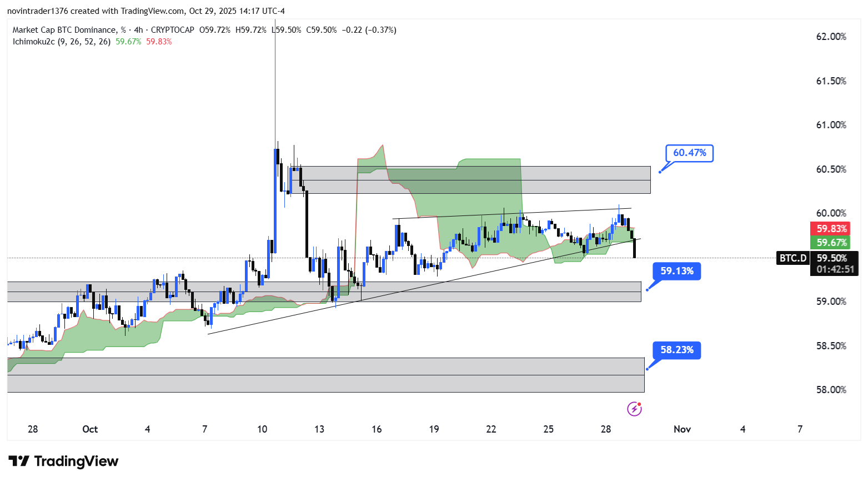Click the 62.00% price scale label
Image resolution: width=868 pixels, height=482 pixels.
point(831,37)
